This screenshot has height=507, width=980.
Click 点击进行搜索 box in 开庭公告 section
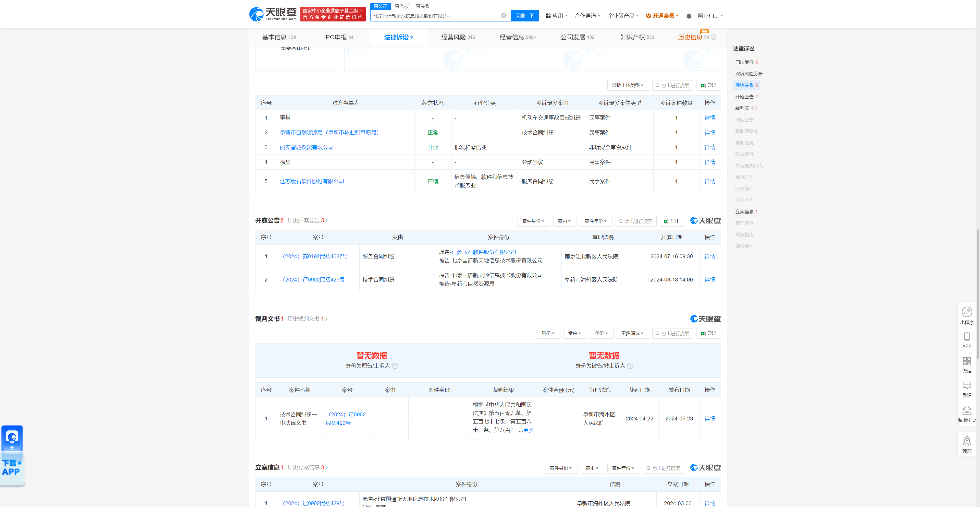click(x=636, y=221)
